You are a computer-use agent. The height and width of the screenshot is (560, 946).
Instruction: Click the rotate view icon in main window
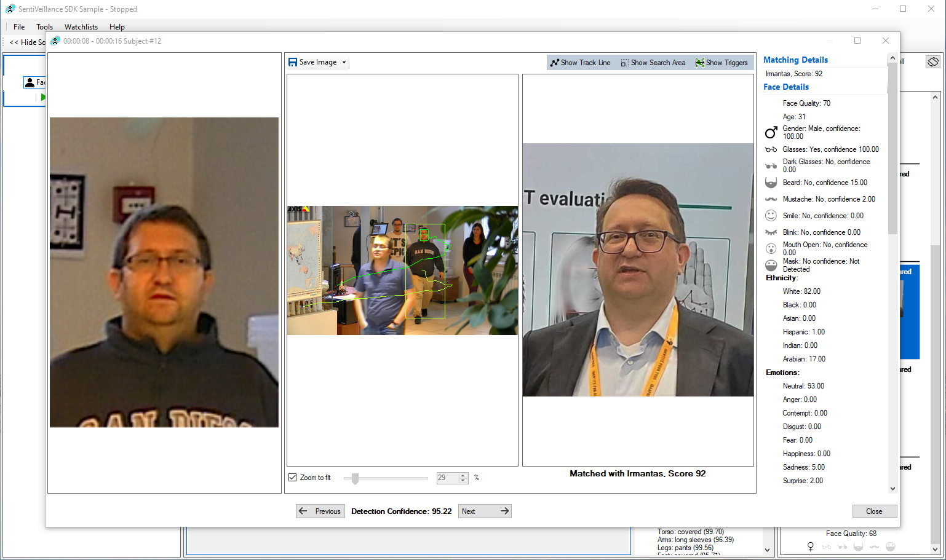(933, 61)
